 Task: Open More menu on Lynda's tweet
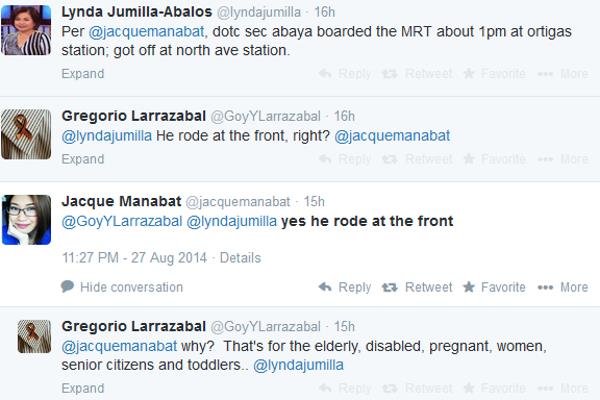562,74
